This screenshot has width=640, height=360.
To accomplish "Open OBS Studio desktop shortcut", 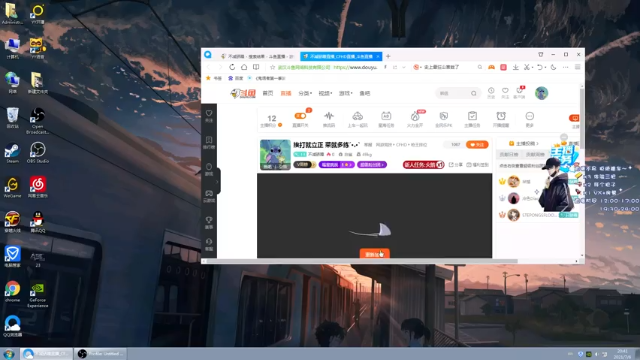I will [x=38, y=153].
